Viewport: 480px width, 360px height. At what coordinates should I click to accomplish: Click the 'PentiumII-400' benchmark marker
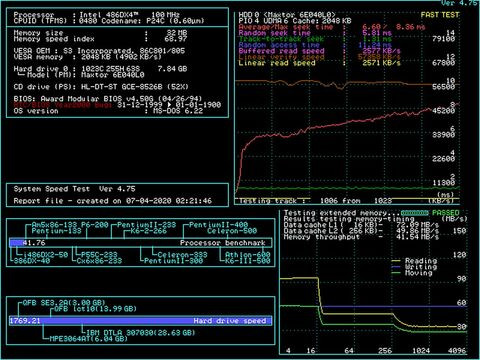[x=218, y=225]
